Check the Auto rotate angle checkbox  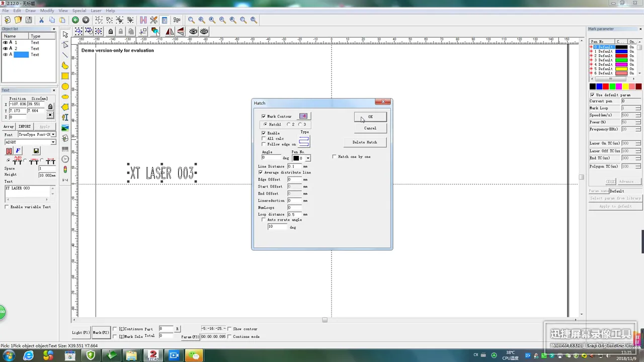point(264,220)
